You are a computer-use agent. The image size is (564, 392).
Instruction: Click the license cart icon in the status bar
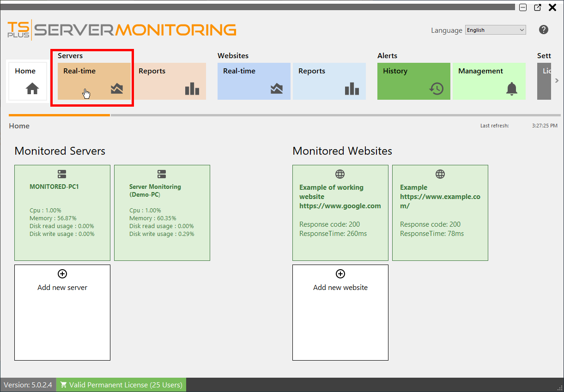[x=64, y=384]
